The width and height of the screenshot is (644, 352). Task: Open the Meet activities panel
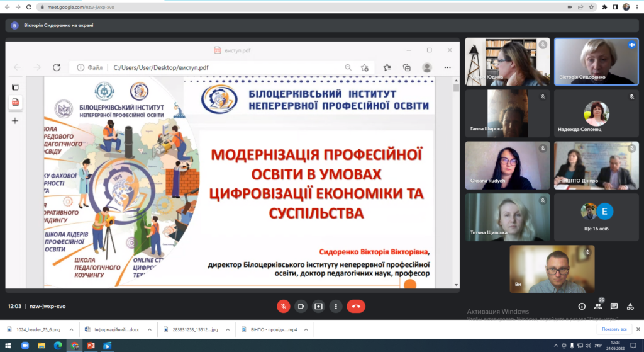click(x=631, y=306)
